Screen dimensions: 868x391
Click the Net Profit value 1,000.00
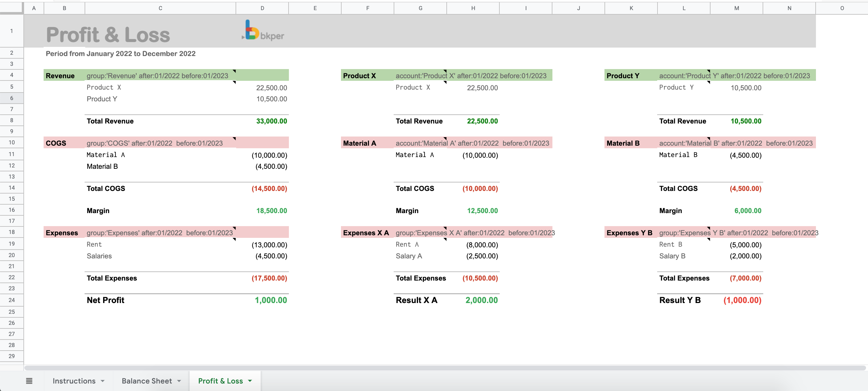[x=271, y=300]
